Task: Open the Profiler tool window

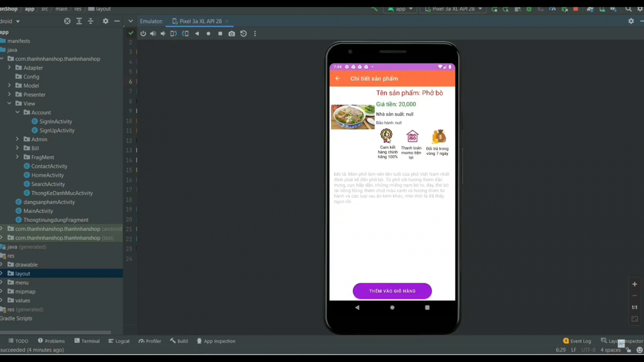Action: (150, 341)
